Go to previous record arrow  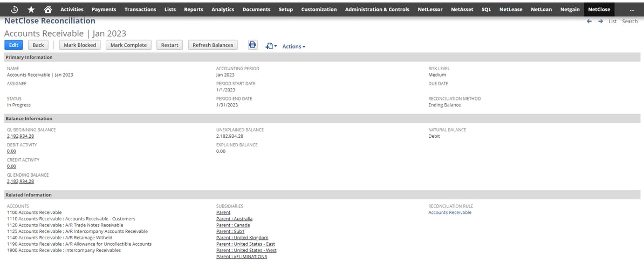pos(590,22)
